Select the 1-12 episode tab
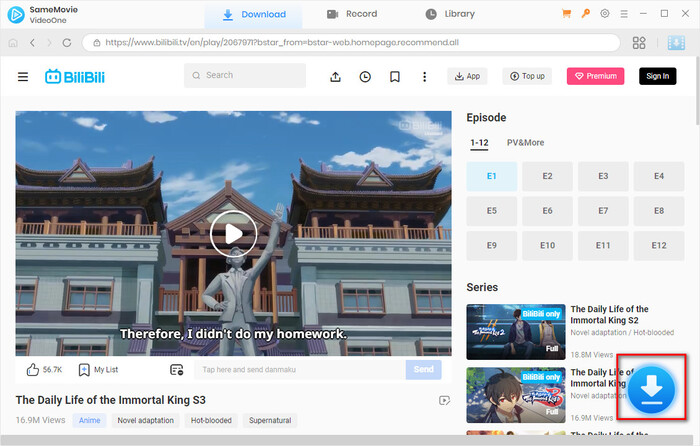This screenshot has height=446, width=700. (479, 143)
